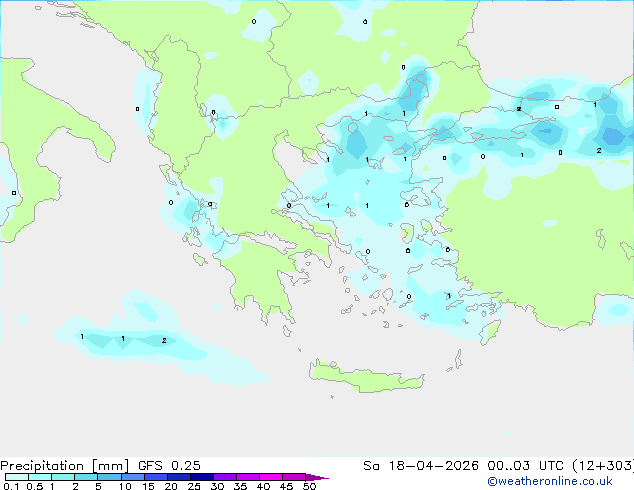This screenshot has height=490, width=634.
Task: Click the '10' legend scale label
Action: click(x=125, y=486)
